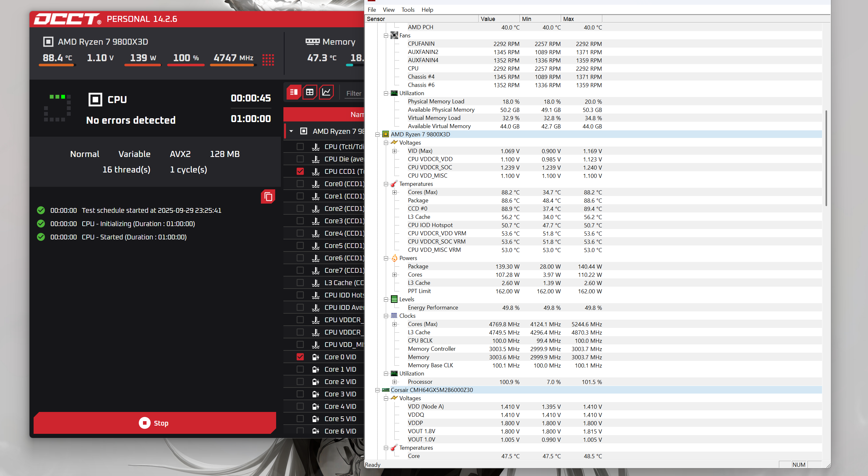Click the Corsair memory module icon in HWMonitor

coord(385,390)
